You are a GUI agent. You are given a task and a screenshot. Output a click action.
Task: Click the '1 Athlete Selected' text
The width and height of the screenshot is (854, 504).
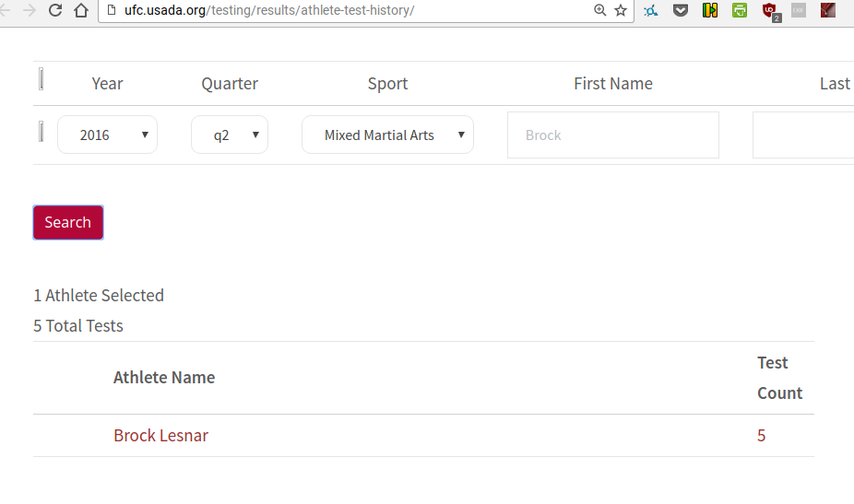(99, 295)
